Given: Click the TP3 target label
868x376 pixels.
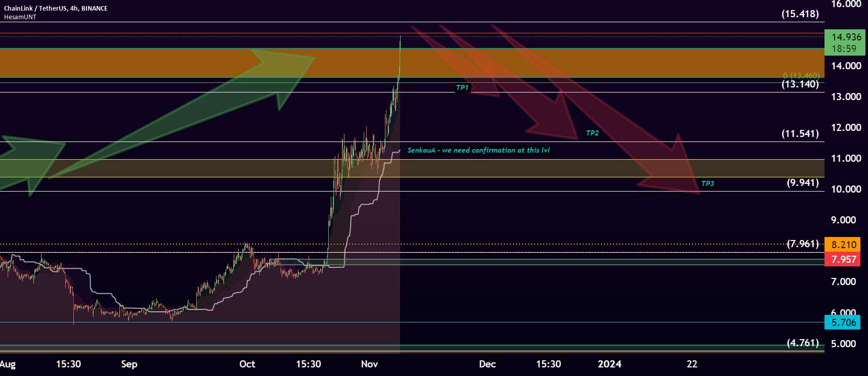Looking at the screenshot, I should [708, 183].
